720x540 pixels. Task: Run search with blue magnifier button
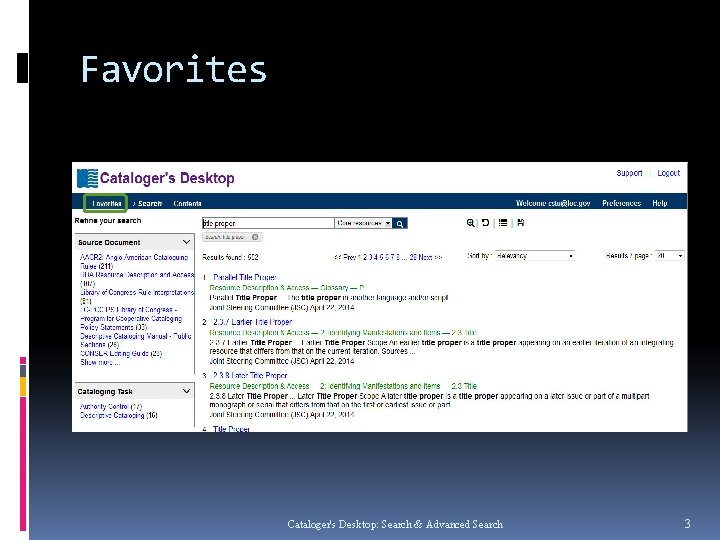pyautogui.click(x=400, y=224)
